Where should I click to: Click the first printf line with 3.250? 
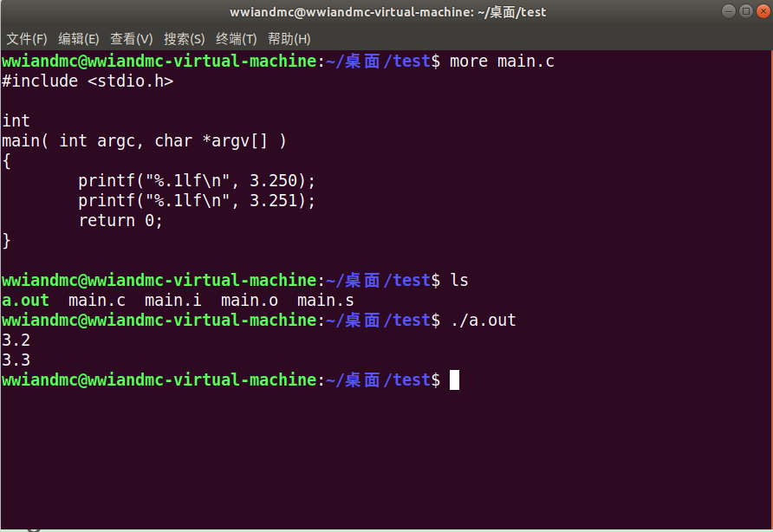196,180
